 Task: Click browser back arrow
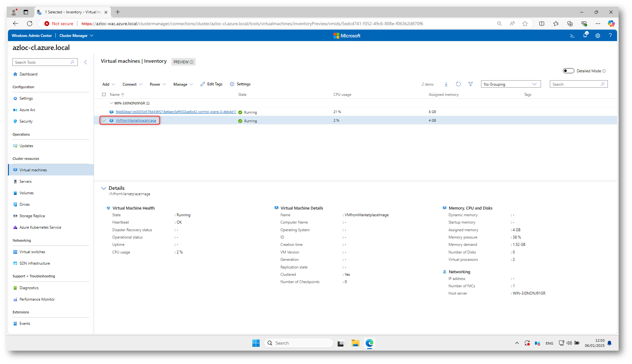(x=15, y=24)
